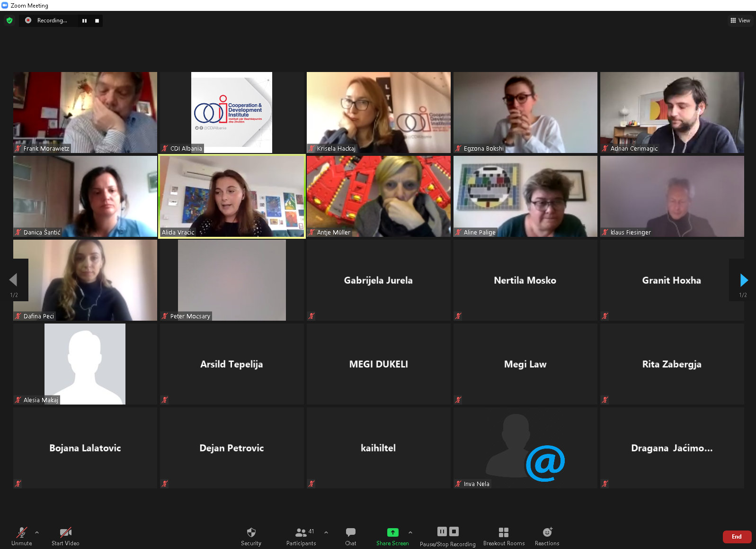Viewport: 756px width, 549px height.
Task: Open the View layout menu
Action: [740, 20]
